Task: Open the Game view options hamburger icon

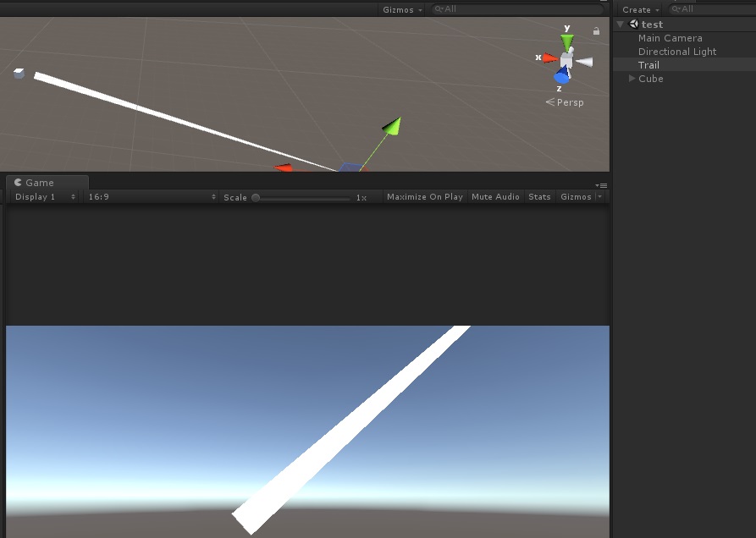Action: point(601,185)
